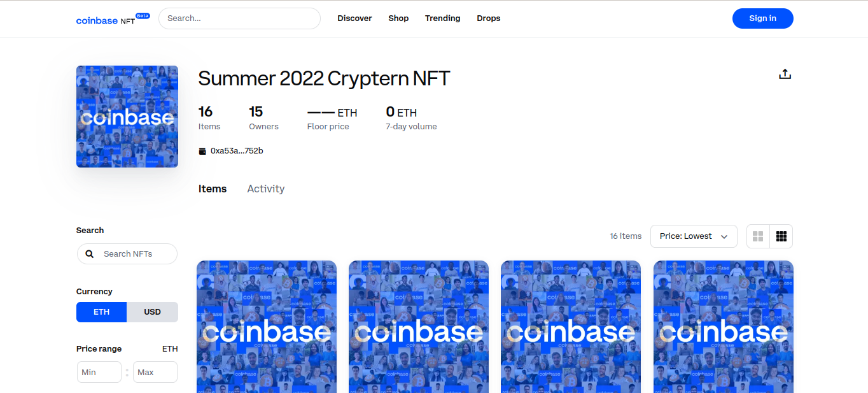The height and width of the screenshot is (393, 868).
Task: Open the Shop menu
Action: click(398, 18)
